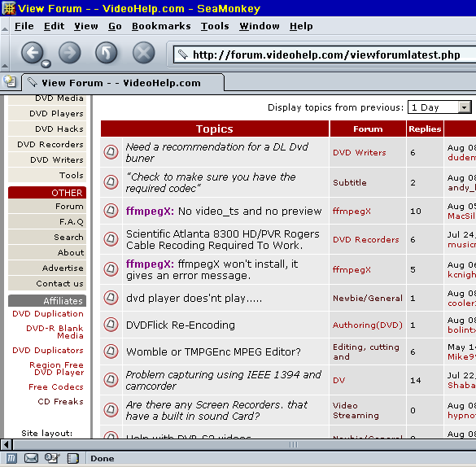
Task: Collapse the navigation toolbar using its grippy
Action: [x=5, y=53]
